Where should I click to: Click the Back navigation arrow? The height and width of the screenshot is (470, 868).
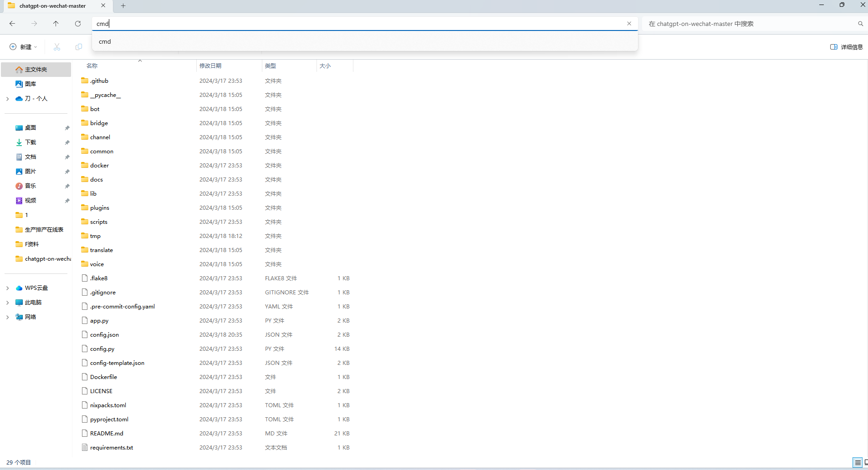click(12, 24)
